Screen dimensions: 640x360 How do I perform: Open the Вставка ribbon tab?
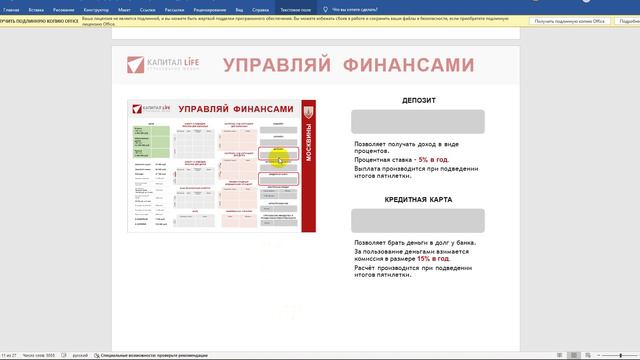tap(36, 10)
